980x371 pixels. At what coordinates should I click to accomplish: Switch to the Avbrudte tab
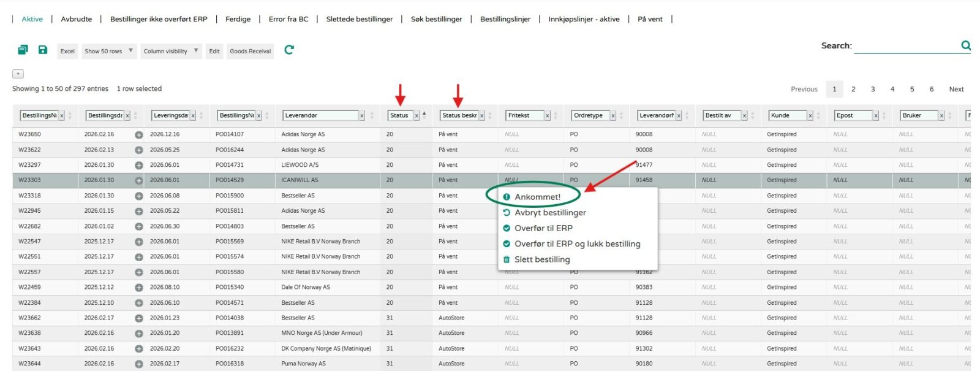[x=77, y=19]
